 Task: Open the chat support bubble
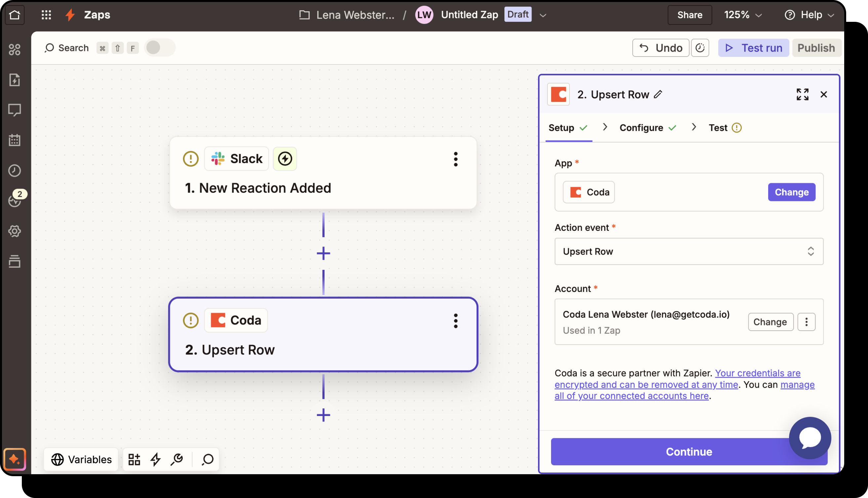[x=809, y=438]
